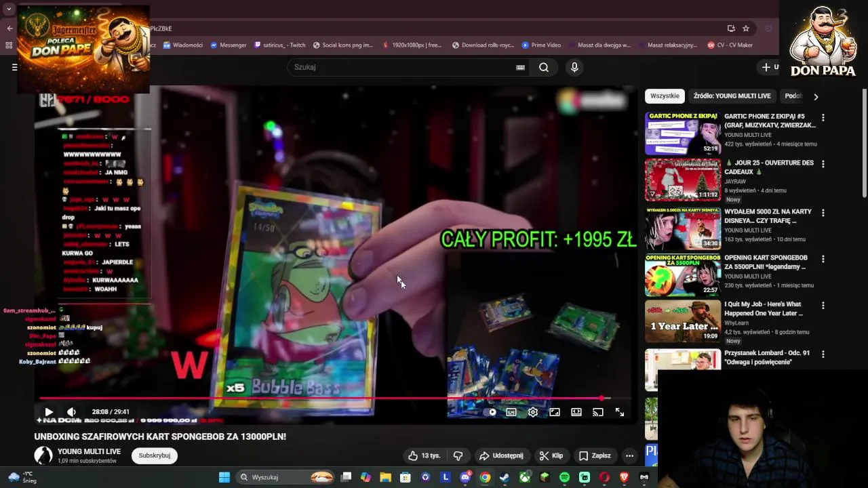The height and width of the screenshot is (488, 868).
Task: Open WYDAŁEM 5000 ZŁ NA KARTY DISNEYA thumbnail
Action: click(682, 228)
